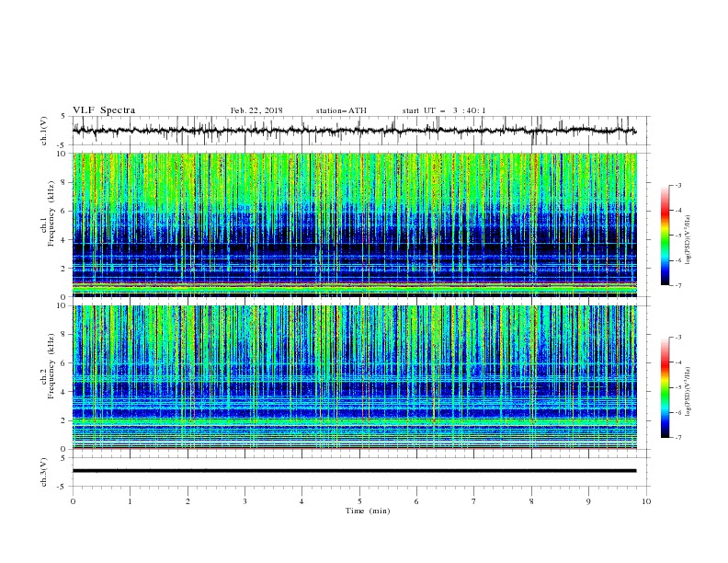Click the time axis tick label '2'
This screenshot has height=563, width=728.
[188, 501]
